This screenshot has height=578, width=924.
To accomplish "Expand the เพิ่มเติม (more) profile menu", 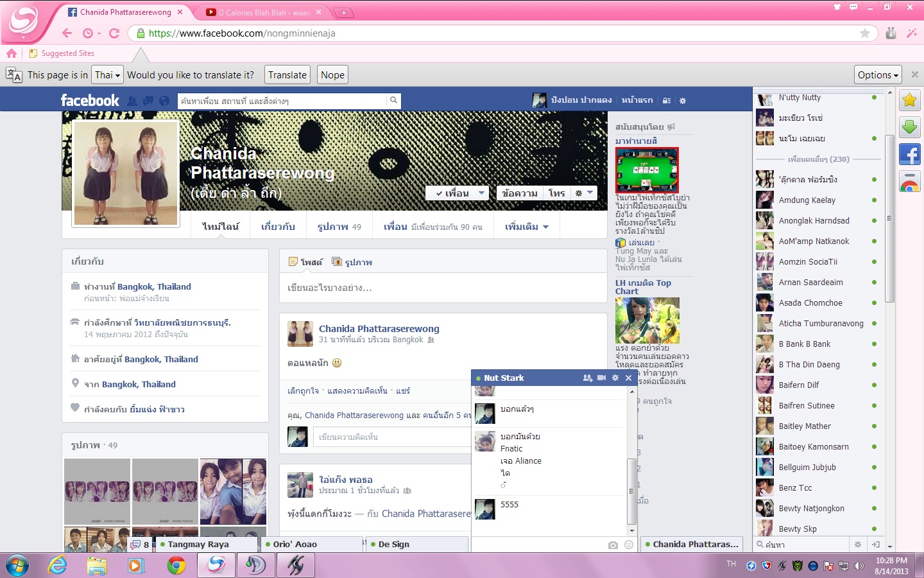I will [527, 227].
